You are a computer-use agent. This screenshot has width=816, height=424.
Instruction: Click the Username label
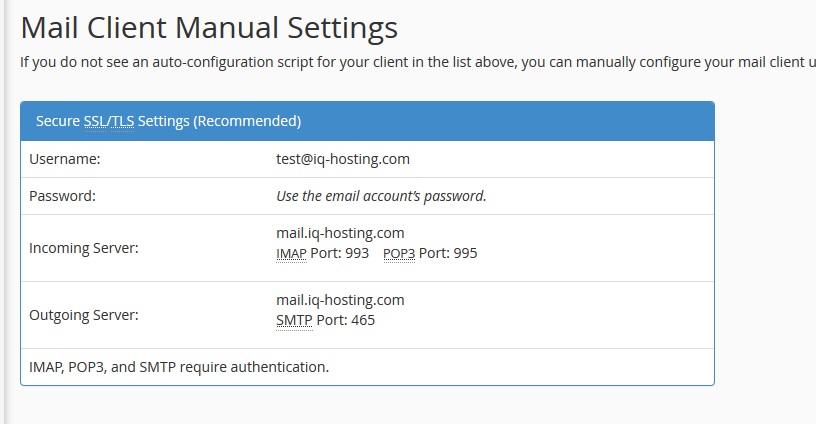(65, 159)
